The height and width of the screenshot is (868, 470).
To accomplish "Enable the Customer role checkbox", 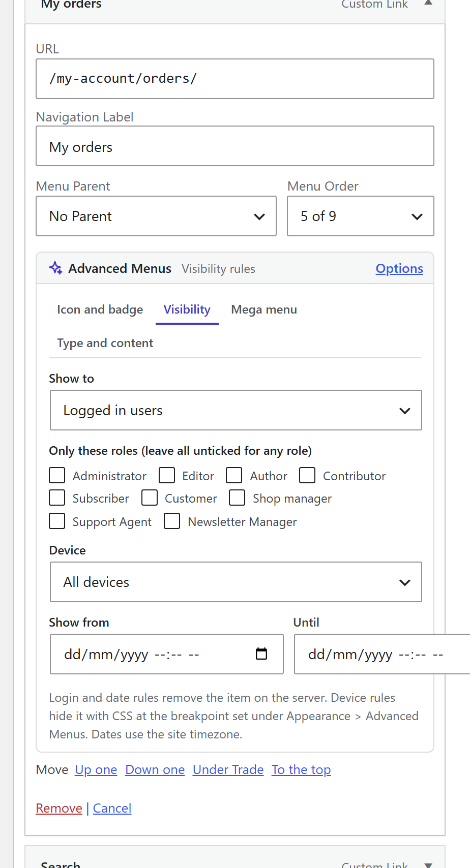I will (x=150, y=498).
